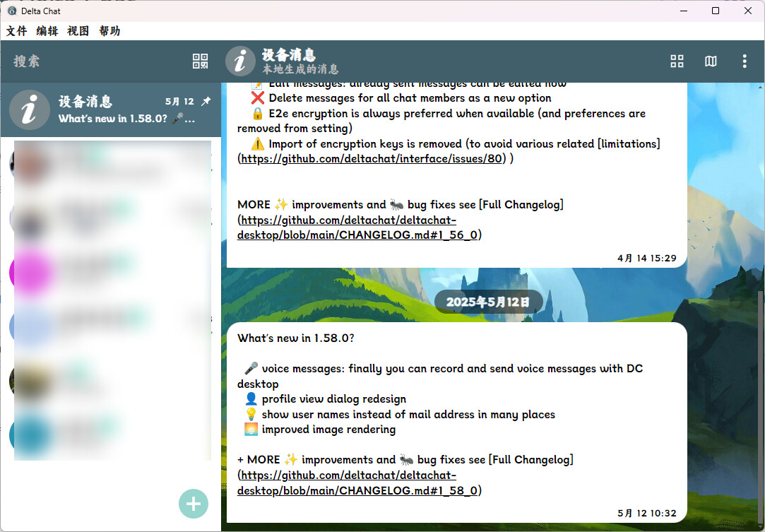Show the map view icon
Screen dimensions: 765x532
[711, 61]
